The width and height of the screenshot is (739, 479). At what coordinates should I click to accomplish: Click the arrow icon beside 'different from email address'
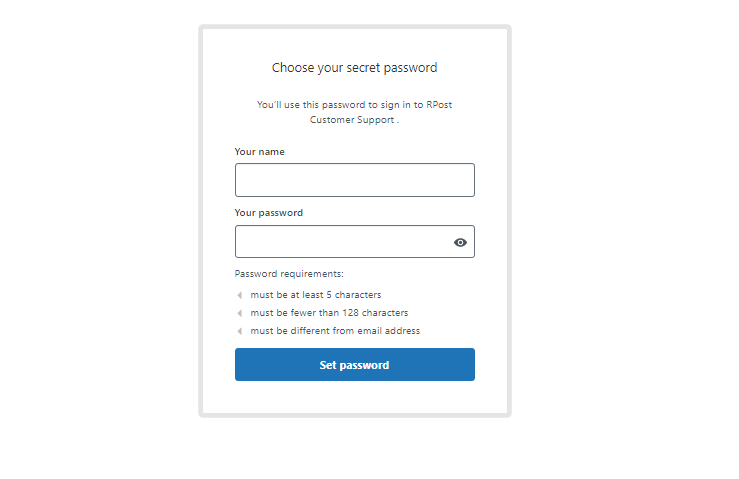point(240,331)
